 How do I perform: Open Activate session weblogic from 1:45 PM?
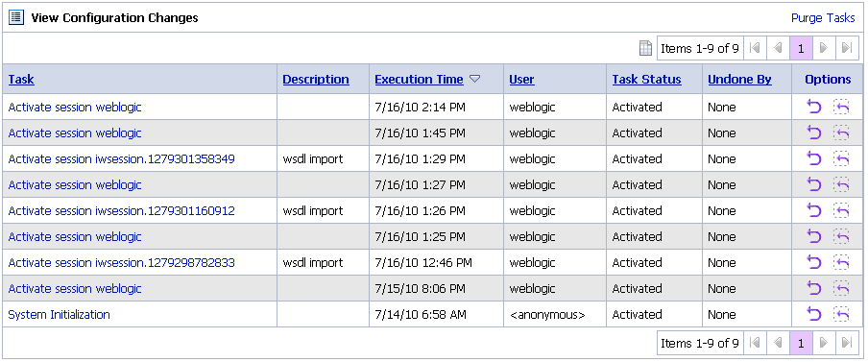75,133
